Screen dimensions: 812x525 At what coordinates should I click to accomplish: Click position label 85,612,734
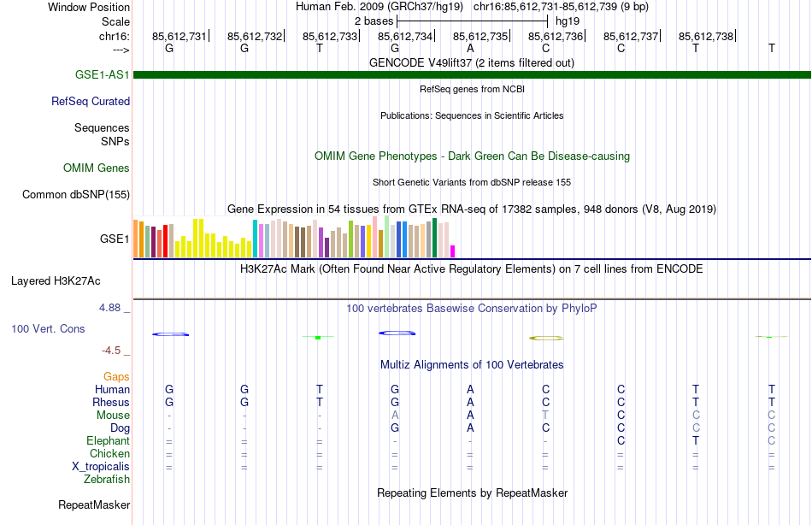[405, 36]
